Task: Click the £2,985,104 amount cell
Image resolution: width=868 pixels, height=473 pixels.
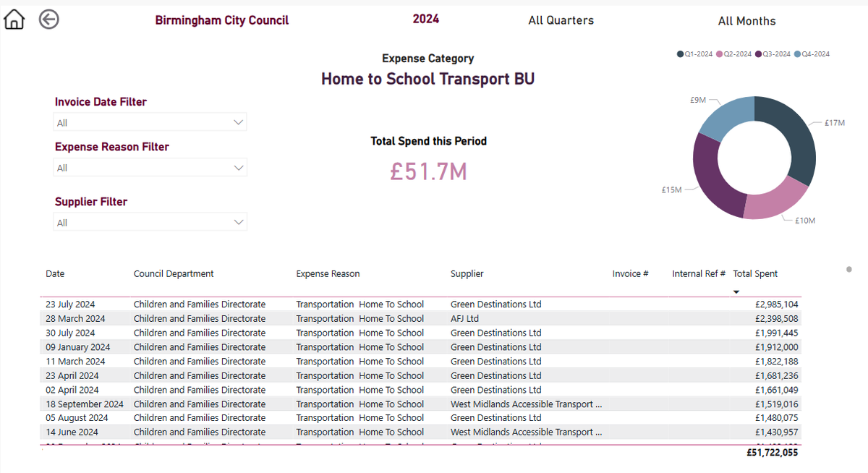Action: click(x=777, y=304)
